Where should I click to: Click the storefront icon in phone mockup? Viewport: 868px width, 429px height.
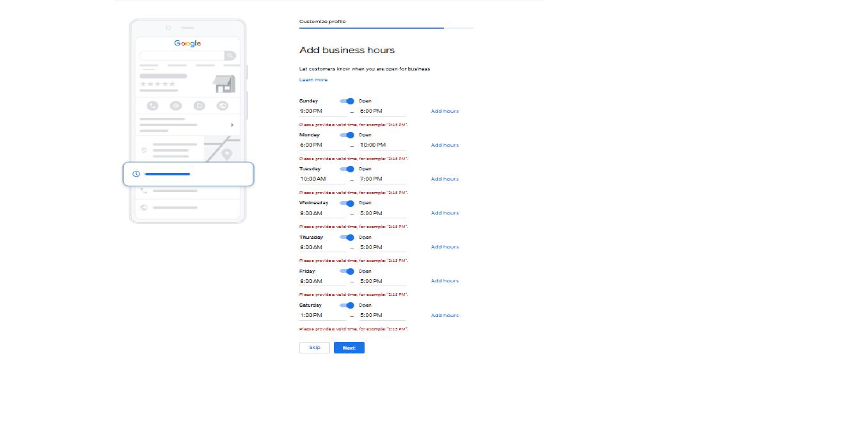224,84
